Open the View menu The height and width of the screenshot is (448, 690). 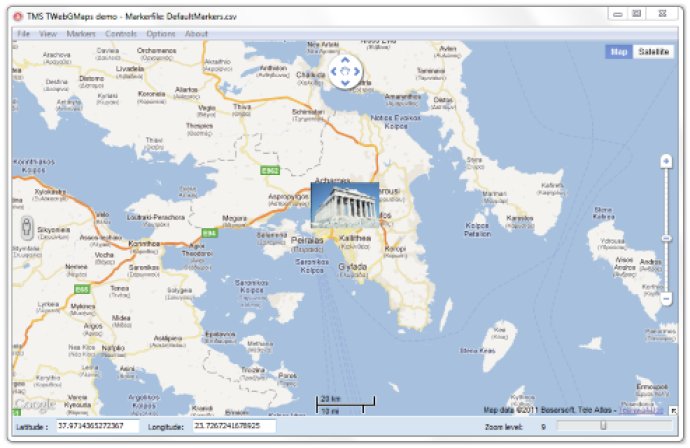(48, 34)
